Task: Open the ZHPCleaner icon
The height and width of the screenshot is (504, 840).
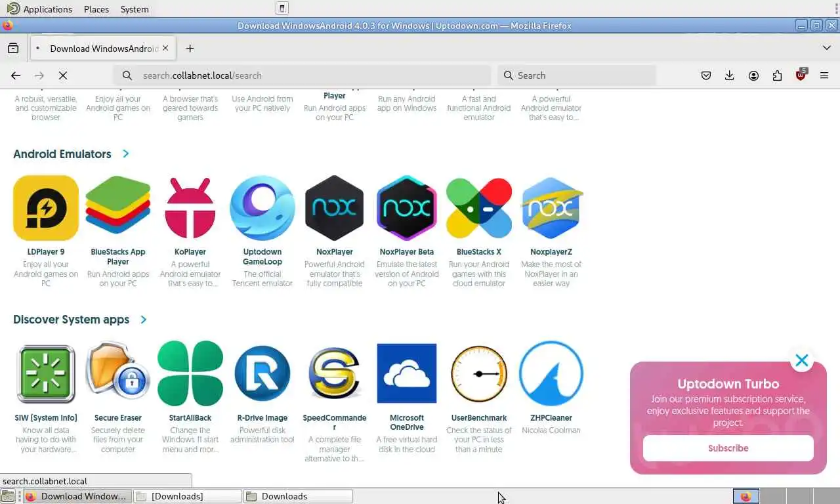Action: tap(551, 373)
